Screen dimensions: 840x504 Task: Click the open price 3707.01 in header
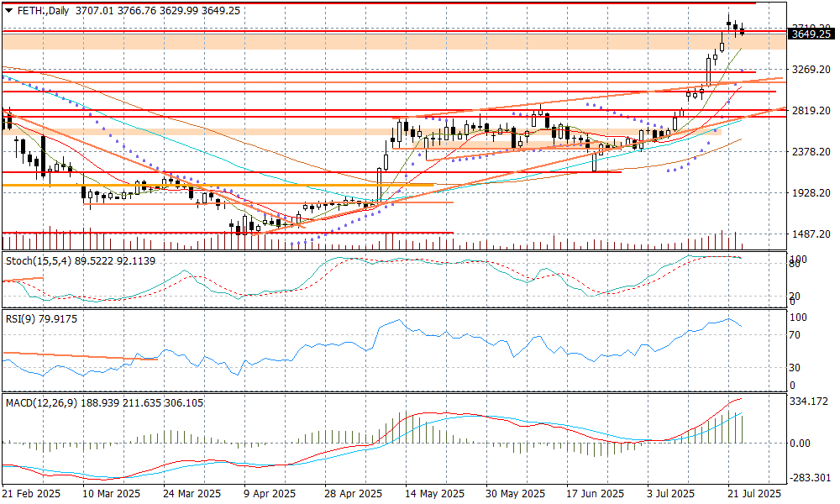[95, 11]
